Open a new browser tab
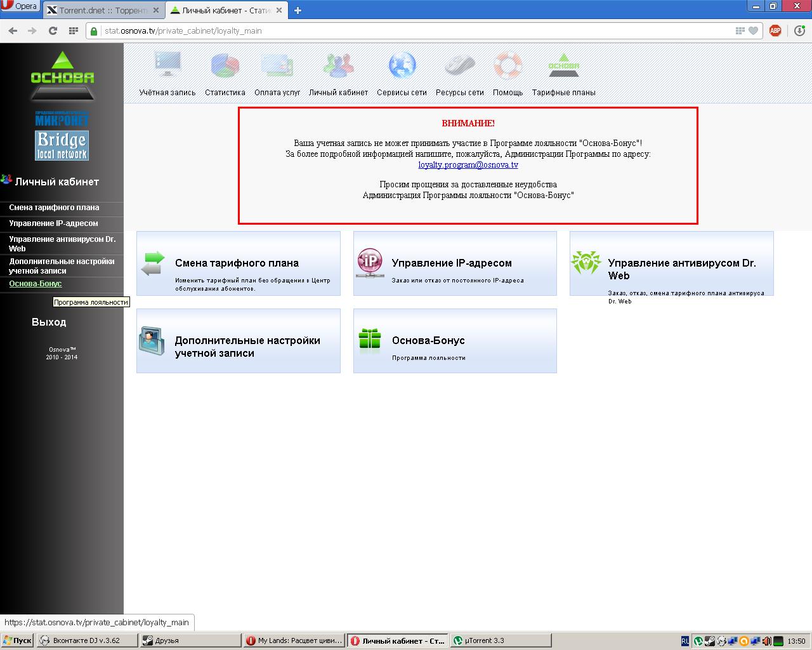 click(298, 10)
